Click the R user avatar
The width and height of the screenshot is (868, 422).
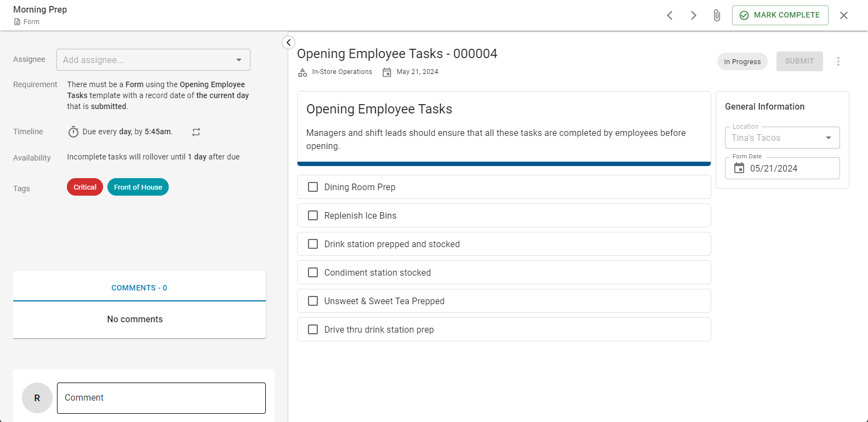click(x=37, y=398)
